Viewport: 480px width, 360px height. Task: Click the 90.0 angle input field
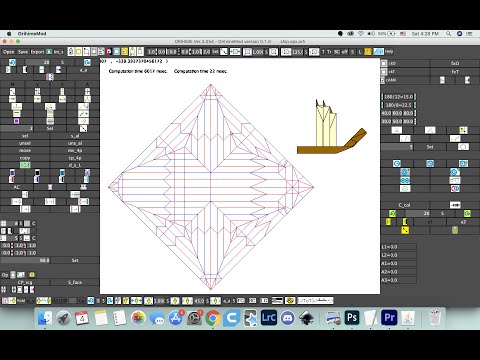coord(25,260)
